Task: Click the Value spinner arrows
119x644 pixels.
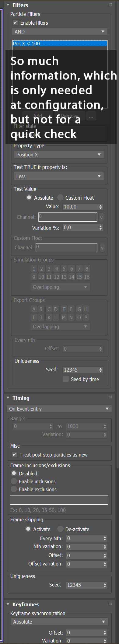Action: (101, 207)
